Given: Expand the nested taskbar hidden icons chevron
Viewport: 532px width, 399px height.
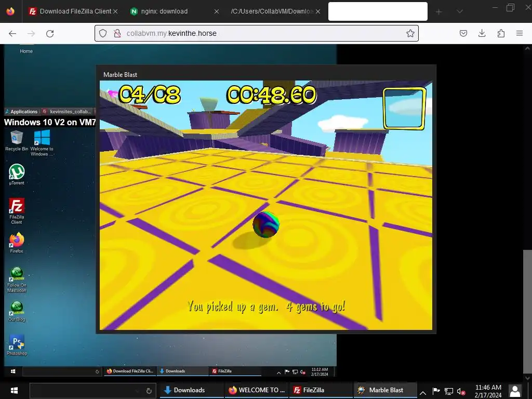Looking at the screenshot, I should (278, 373).
